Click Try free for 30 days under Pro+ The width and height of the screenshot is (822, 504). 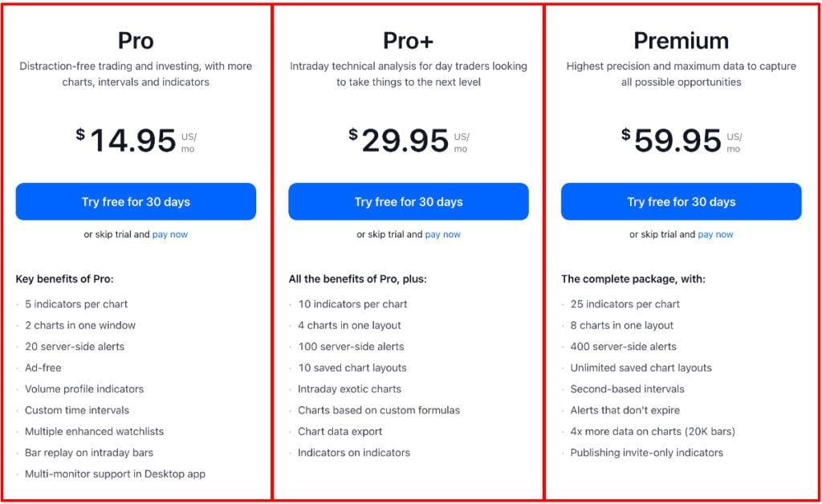(408, 201)
